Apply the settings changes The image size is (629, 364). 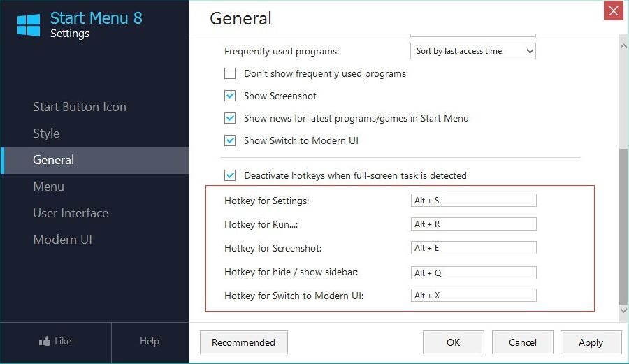coord(591,342)
